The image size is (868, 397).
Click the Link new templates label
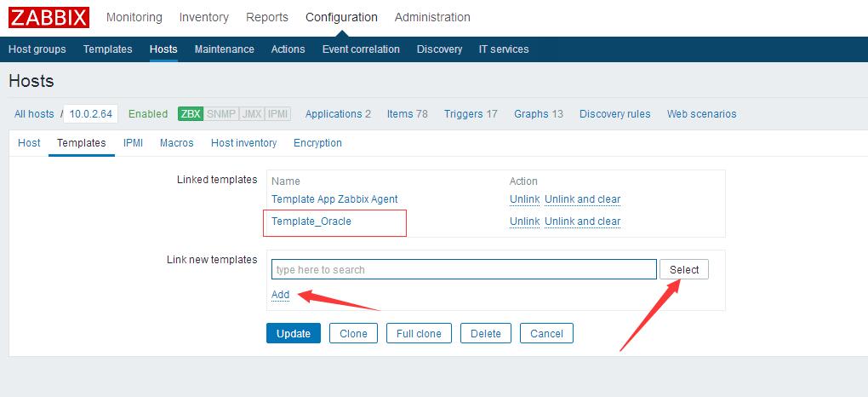(x=212, y=260)
